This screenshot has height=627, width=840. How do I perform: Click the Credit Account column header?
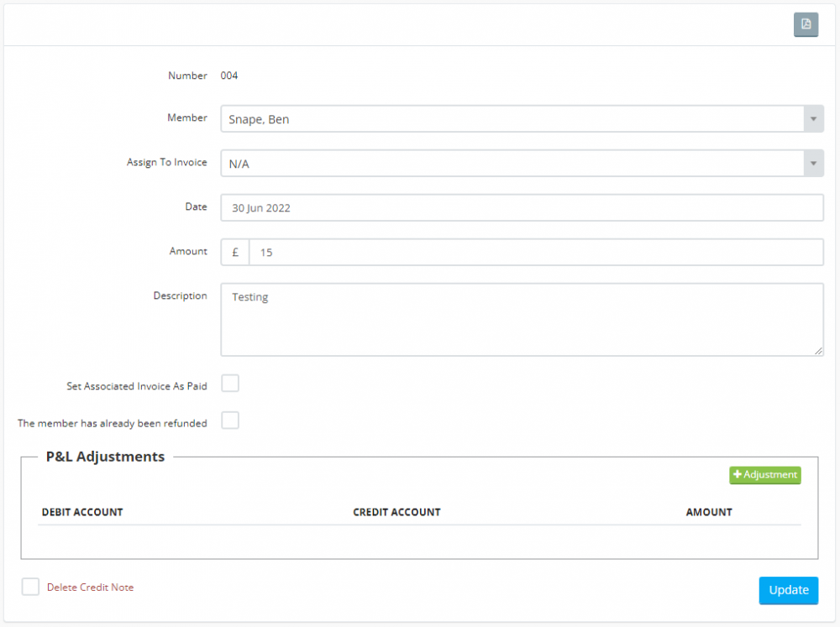[x=396, y=512]
